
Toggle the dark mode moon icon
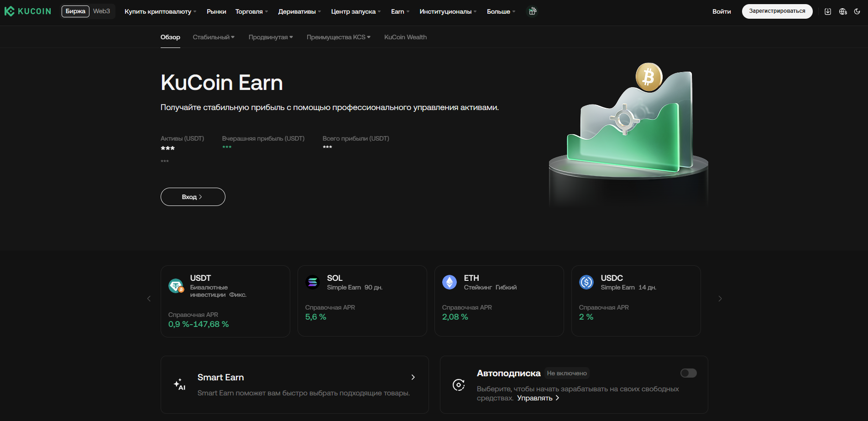[857, 11]
